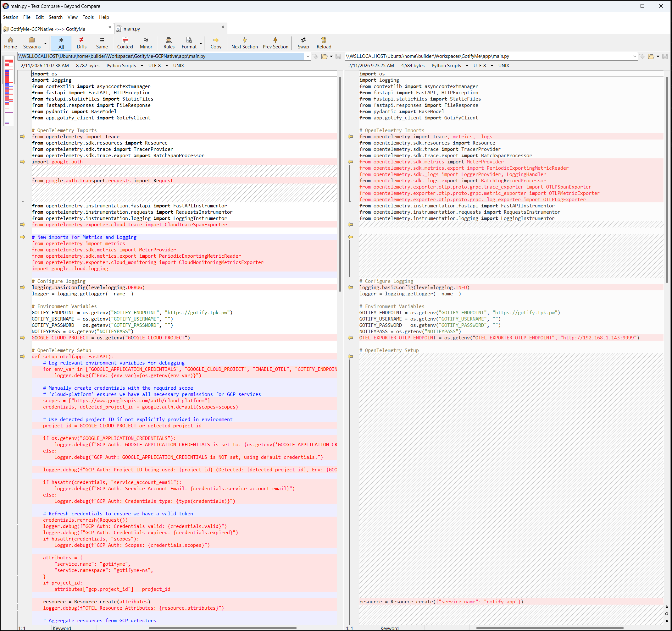Jump to Prev Section
This screenshot has height=631, width=672.
275,43
